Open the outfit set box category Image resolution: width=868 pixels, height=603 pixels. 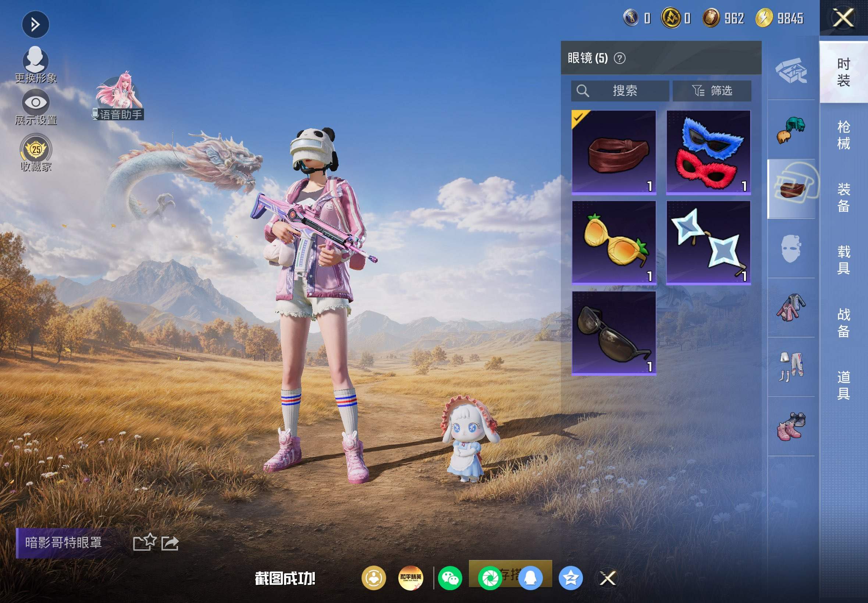(791, 71)
